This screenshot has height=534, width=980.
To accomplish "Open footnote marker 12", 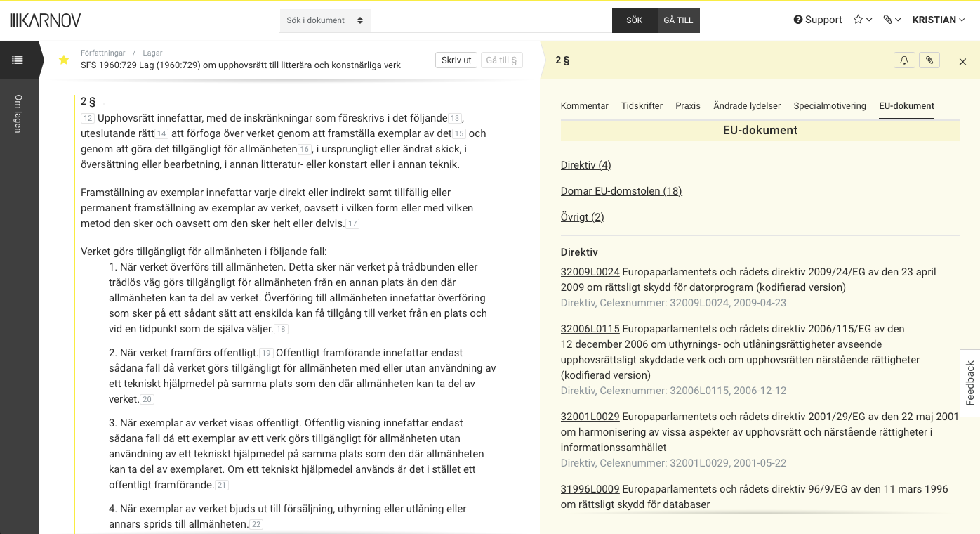I will [x=88, y=118].
